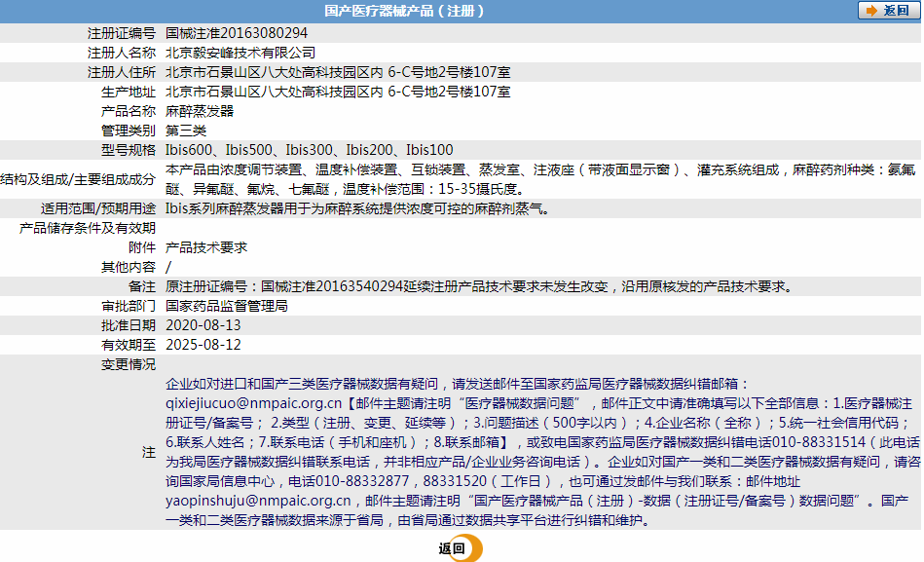Click expiry date 2025-08-12
924x562 pixels.
pos(203,345)
